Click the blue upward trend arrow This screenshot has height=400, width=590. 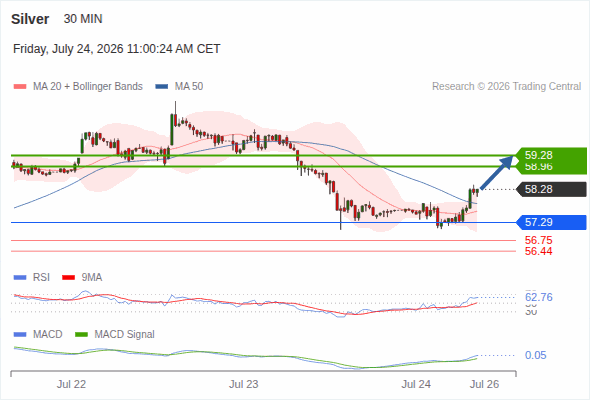(497, 173)
